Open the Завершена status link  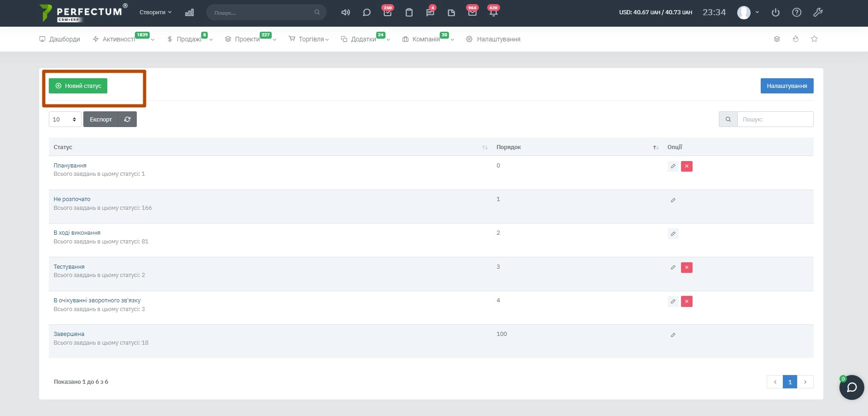[69, 334]
